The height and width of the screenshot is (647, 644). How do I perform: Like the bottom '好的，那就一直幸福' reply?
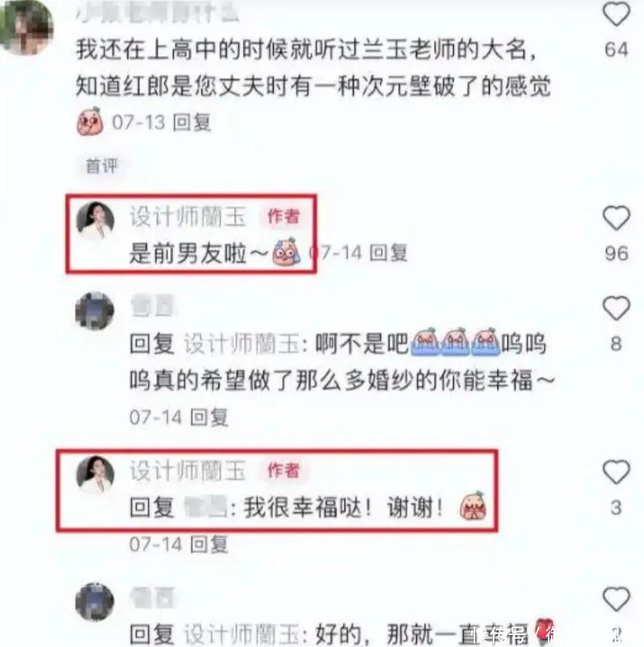tap(616, 599)
